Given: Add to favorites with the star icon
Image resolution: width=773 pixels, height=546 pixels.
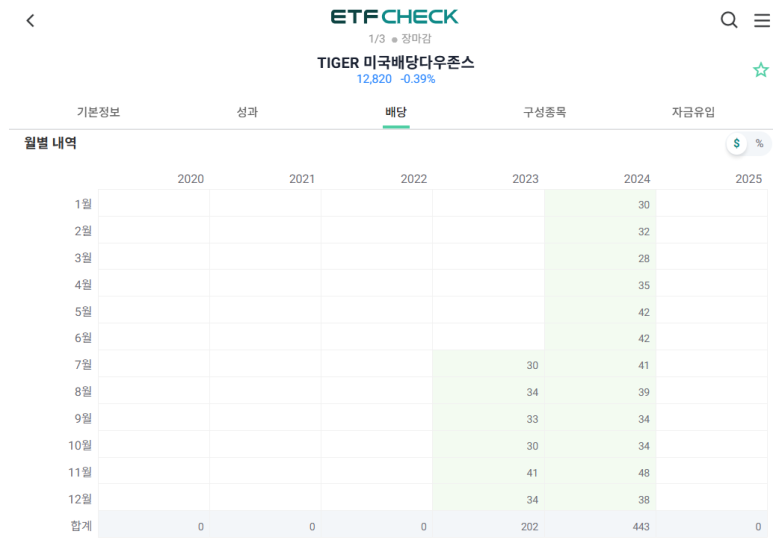Looking at the screenshot, I should 761,70.
